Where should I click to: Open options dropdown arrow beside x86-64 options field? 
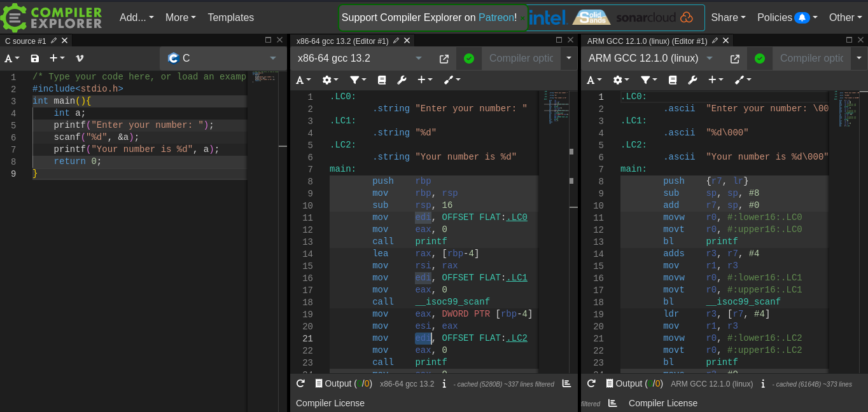[x=569, y=58]
